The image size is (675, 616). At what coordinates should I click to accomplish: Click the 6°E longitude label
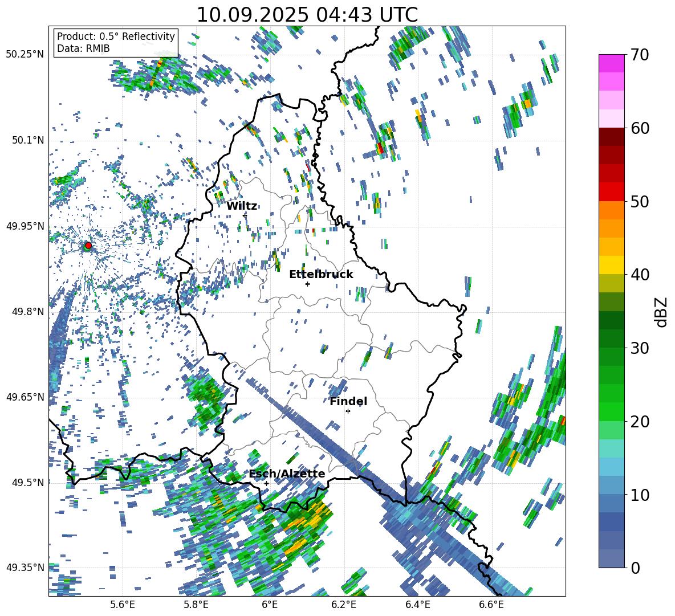270,605
